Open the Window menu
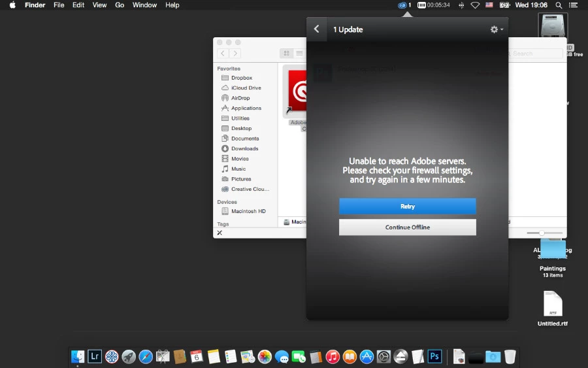The image size is (588, 368). click(x=144, y=5)
